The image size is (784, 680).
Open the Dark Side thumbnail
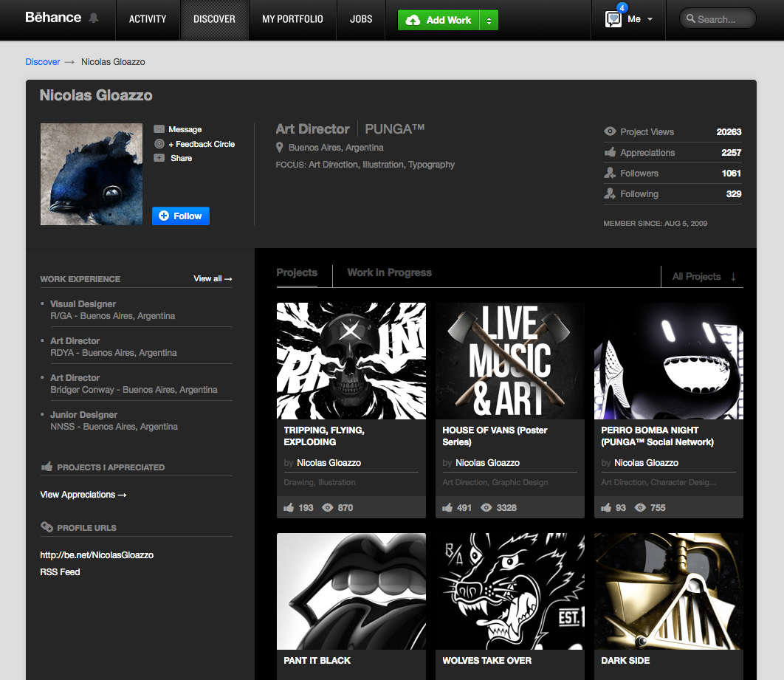[x=669, y=591]
